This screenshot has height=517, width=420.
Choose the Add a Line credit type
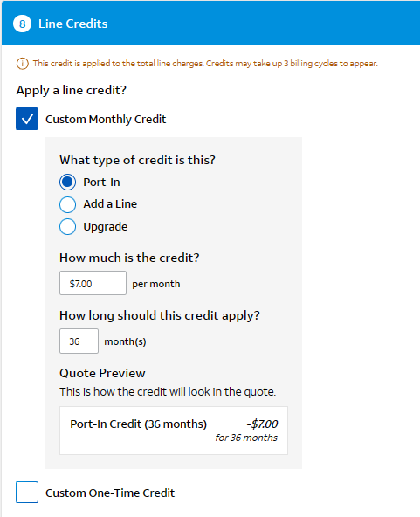[x=67, y=204]
